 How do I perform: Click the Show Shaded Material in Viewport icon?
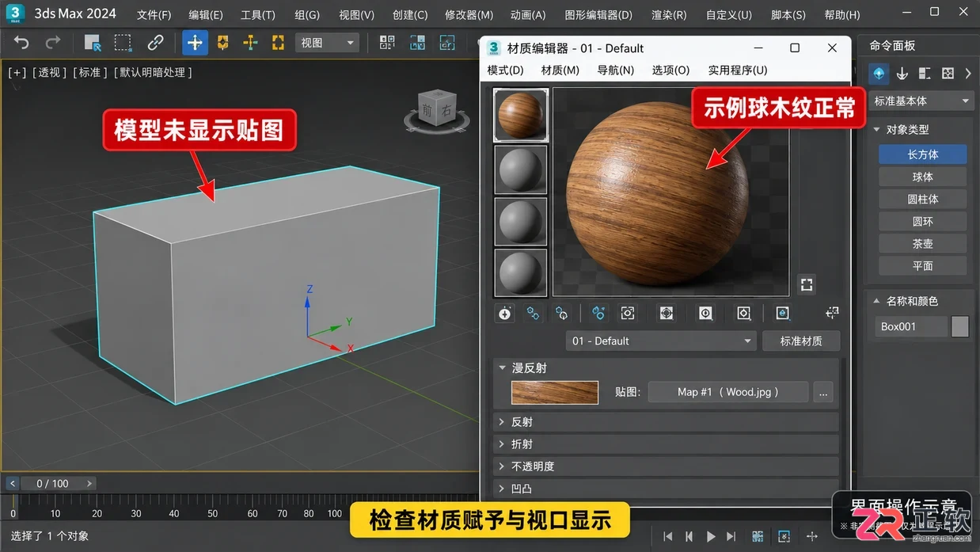point(667,314)
